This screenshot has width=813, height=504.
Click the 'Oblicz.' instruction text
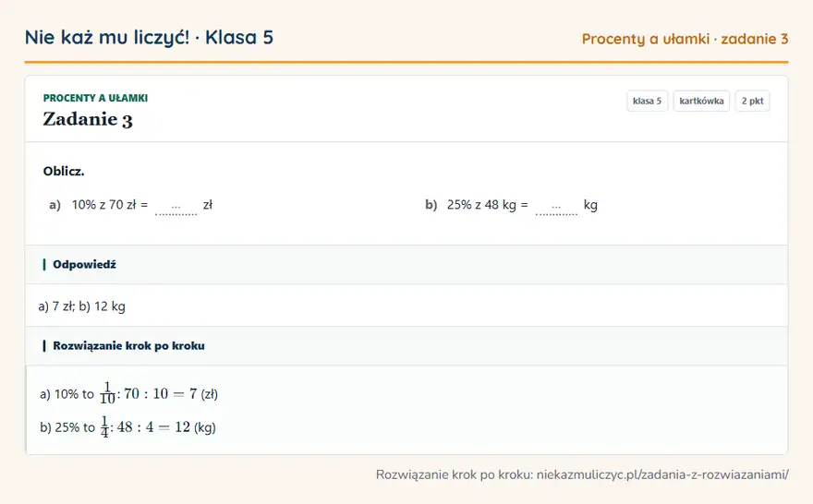(x=64, y=172)
